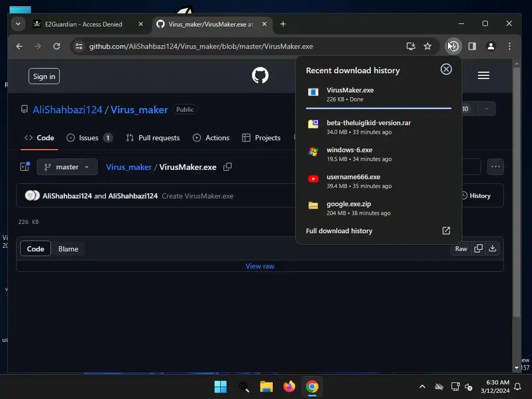Screen dimensions: 532x399
Task: Open AliShahbazi124 user profile link
Action: click(68, 110)
